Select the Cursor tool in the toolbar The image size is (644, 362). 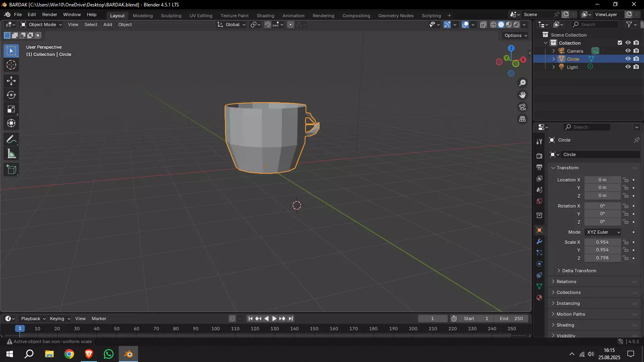click(x=11, y=65)
